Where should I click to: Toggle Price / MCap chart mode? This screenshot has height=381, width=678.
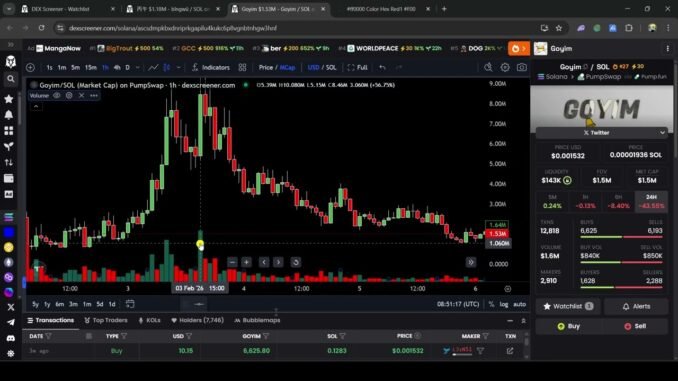pyautogui.click(x=277, y=67)
